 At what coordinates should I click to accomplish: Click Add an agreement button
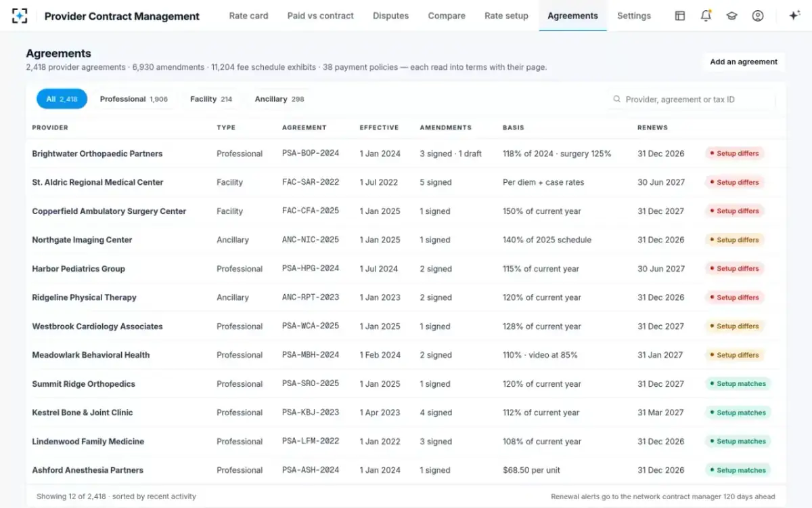(x=744, y=62)
